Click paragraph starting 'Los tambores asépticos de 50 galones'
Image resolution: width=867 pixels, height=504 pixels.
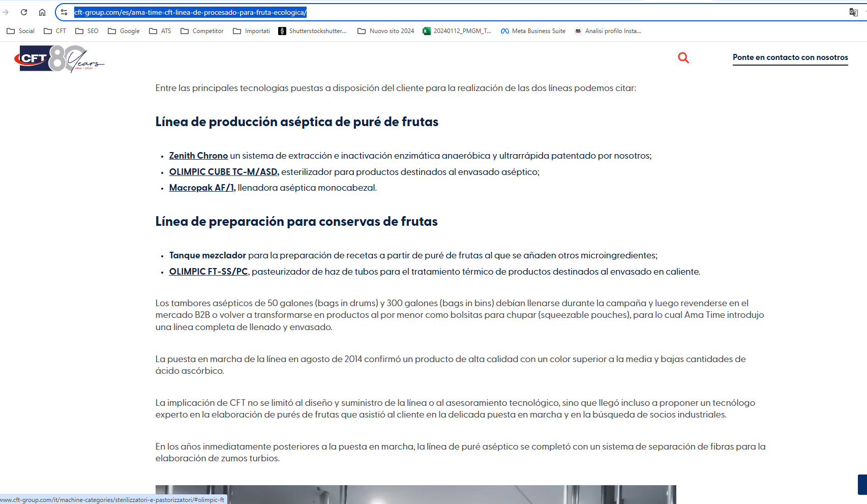[460, 315]
